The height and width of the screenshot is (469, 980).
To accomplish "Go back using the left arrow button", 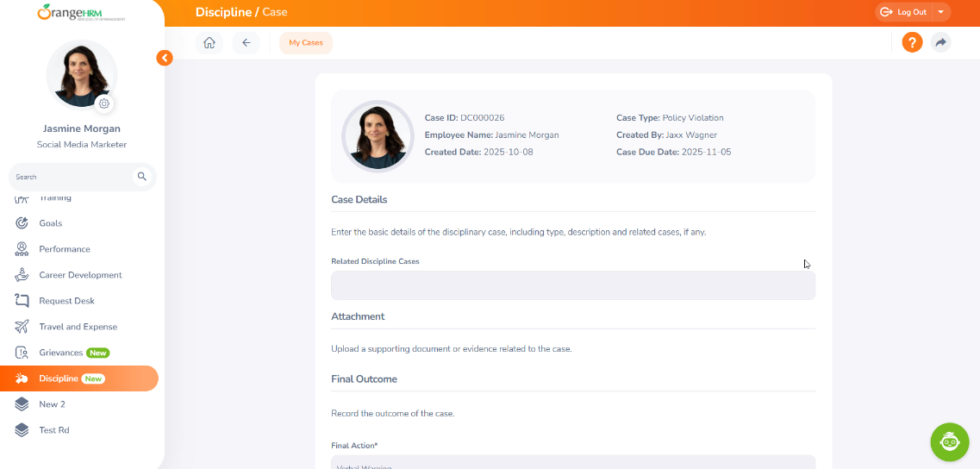I will (246, 43).
